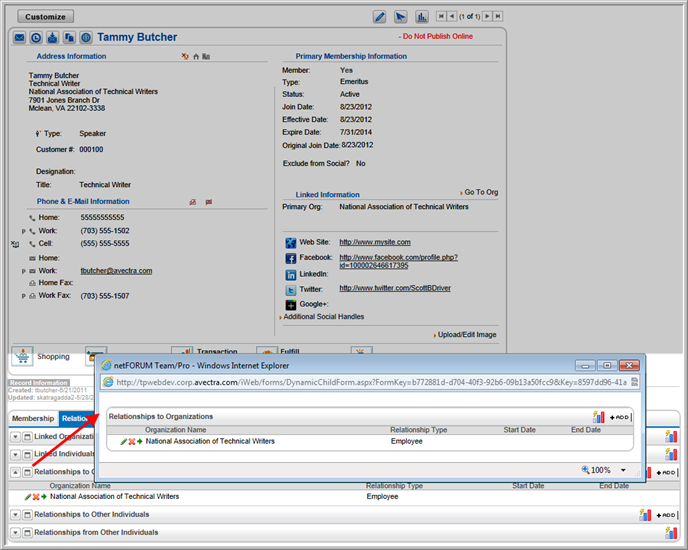Click the pencil edit icon in top toolbar
The height and width of the screenshot is (550, 688).
[380, 17]
